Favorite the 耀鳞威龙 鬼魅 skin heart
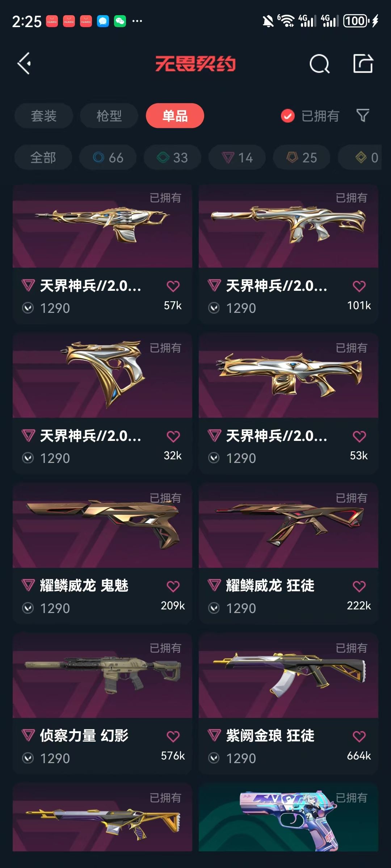The image size is (391, 868). tap(173, 586)
